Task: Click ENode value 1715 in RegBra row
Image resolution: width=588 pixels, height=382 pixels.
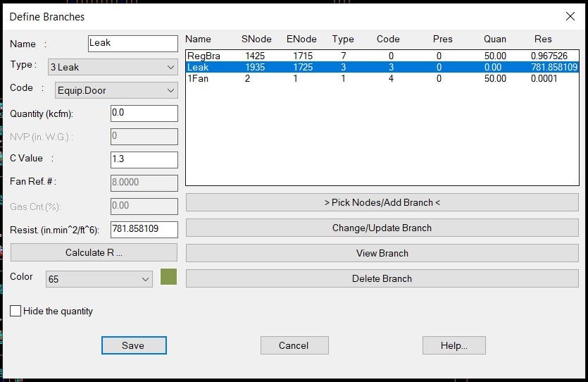Action: pos(303,56)
